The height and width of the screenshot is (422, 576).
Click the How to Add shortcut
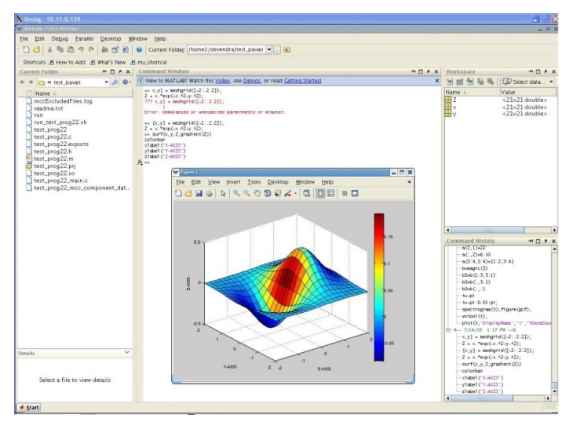coord(67,62)
